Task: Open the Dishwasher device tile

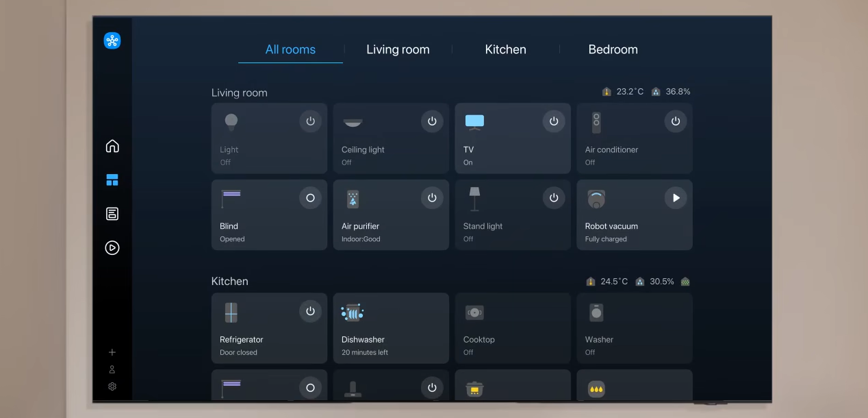Action: pyautogui.click(x=391, y=328)
